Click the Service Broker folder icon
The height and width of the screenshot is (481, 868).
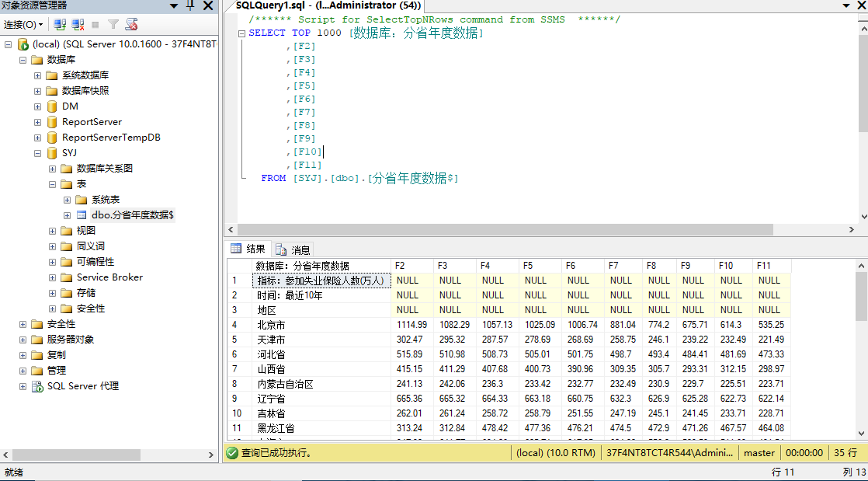[67, 277]
